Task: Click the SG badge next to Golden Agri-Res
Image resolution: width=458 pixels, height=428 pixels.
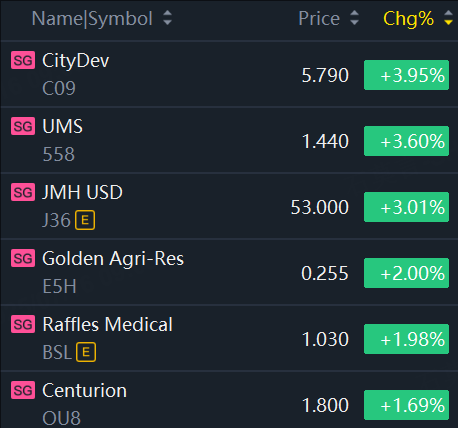Action: 23,258
